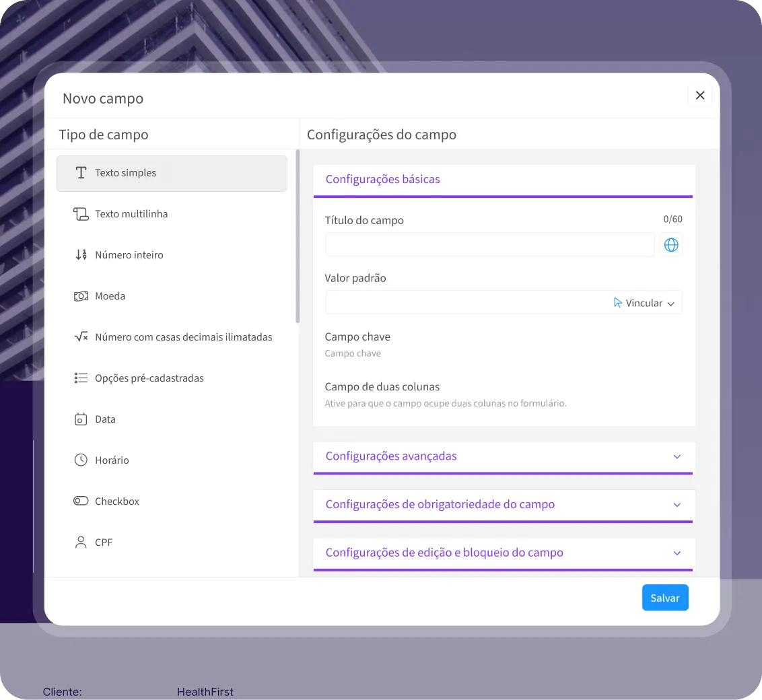Click the Salvar button
This screenshot has width=762, height=700.
665,598
